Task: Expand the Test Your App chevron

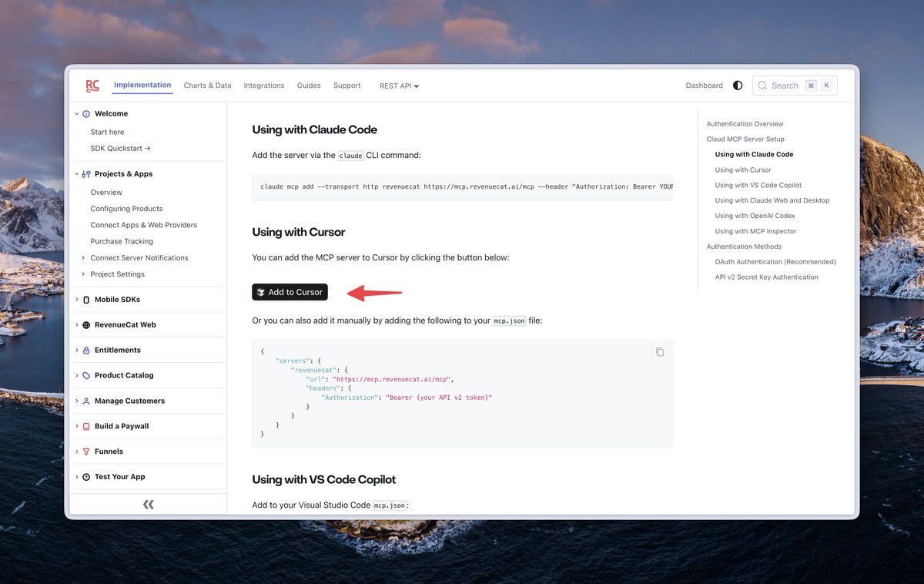Action: 76,477
